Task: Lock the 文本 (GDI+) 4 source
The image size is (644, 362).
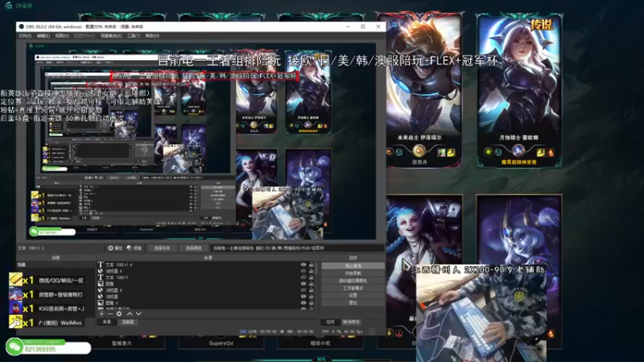Action: click(311, 265)
